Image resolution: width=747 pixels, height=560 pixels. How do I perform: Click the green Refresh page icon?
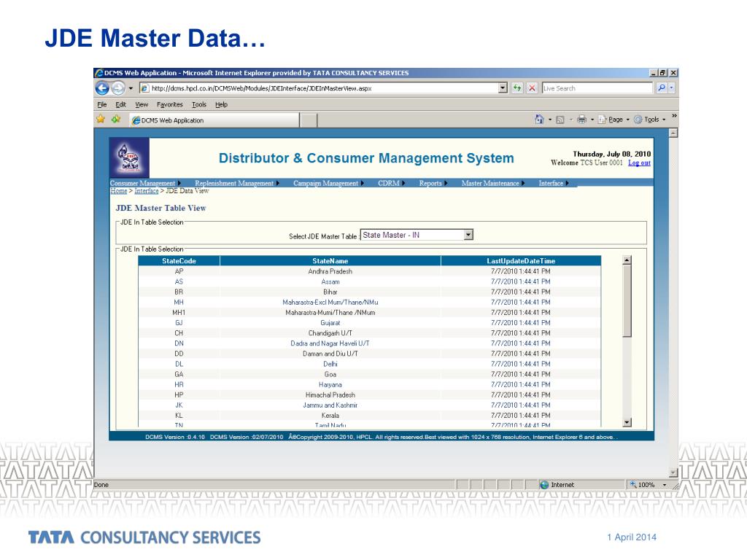517,88
